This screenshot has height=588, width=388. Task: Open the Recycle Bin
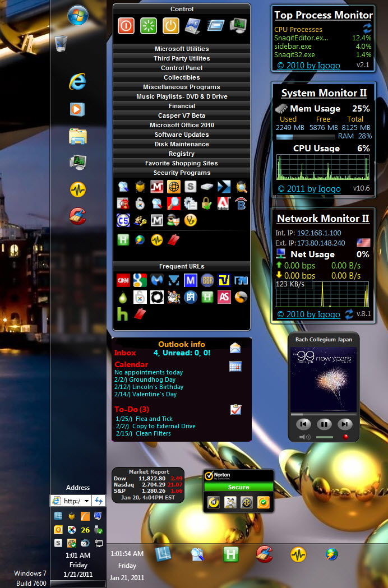tap(62, 43)
